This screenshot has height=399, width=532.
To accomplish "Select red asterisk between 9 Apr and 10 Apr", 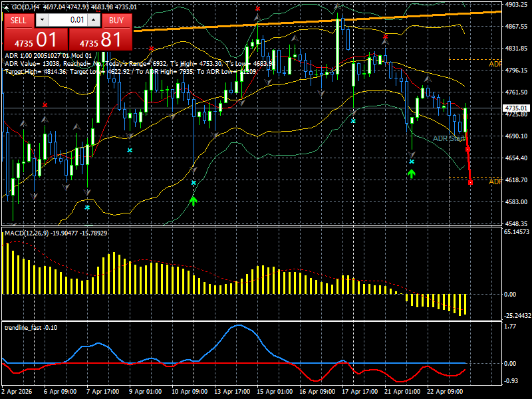I will pyautogui.click(x=152, y=49).
